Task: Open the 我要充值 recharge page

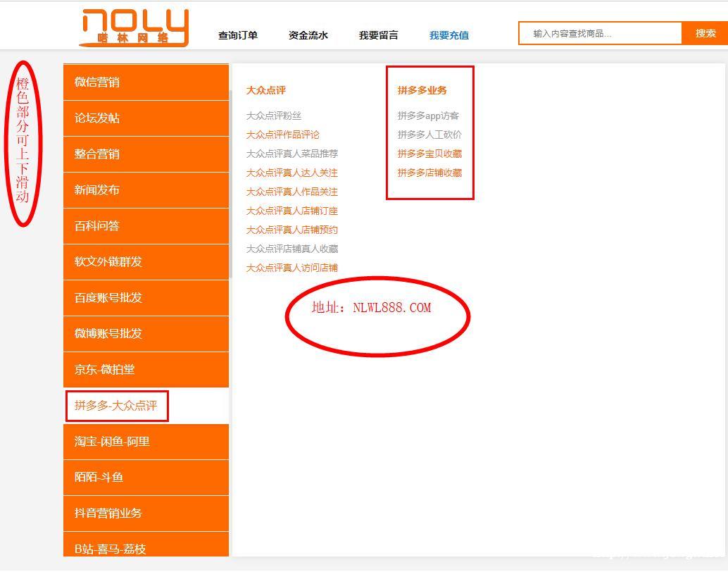Action: 449,35
